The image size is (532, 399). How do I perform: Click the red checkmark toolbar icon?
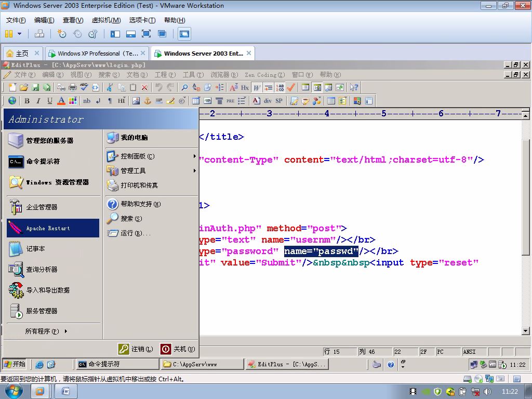pos(291,87)
